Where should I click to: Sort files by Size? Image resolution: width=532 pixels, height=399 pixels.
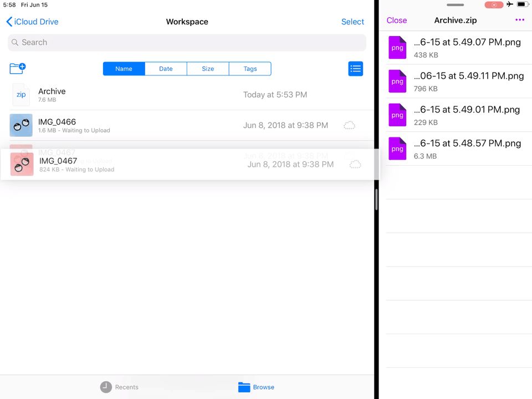(208, 69)
